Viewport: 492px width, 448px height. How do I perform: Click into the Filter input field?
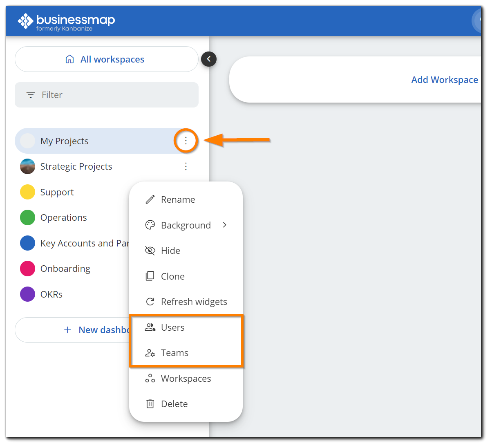(106, 95)
